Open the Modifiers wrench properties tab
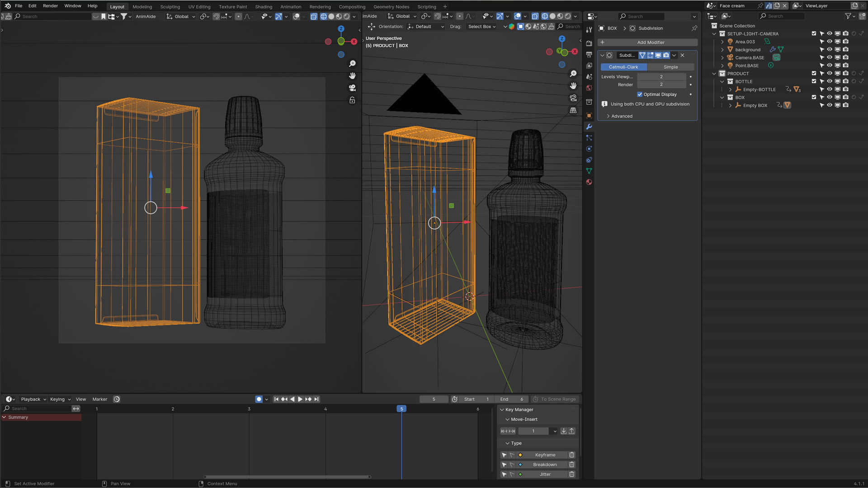Screen dimensions: 868x488 click(x=589, y=127)
